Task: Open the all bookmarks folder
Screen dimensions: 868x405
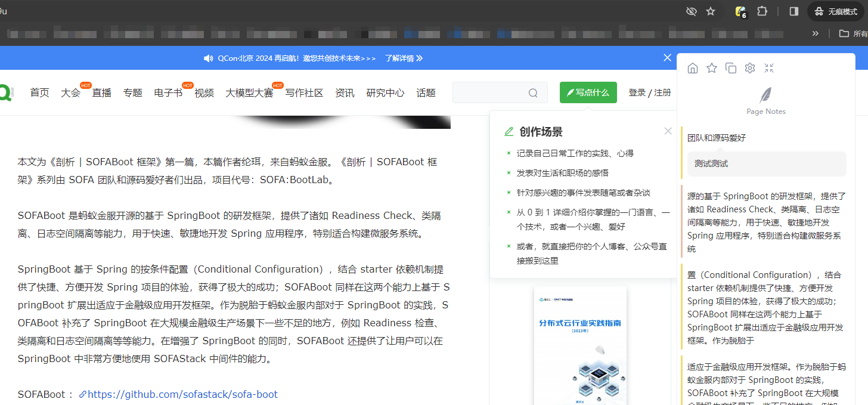Action: tap(852, 33)
